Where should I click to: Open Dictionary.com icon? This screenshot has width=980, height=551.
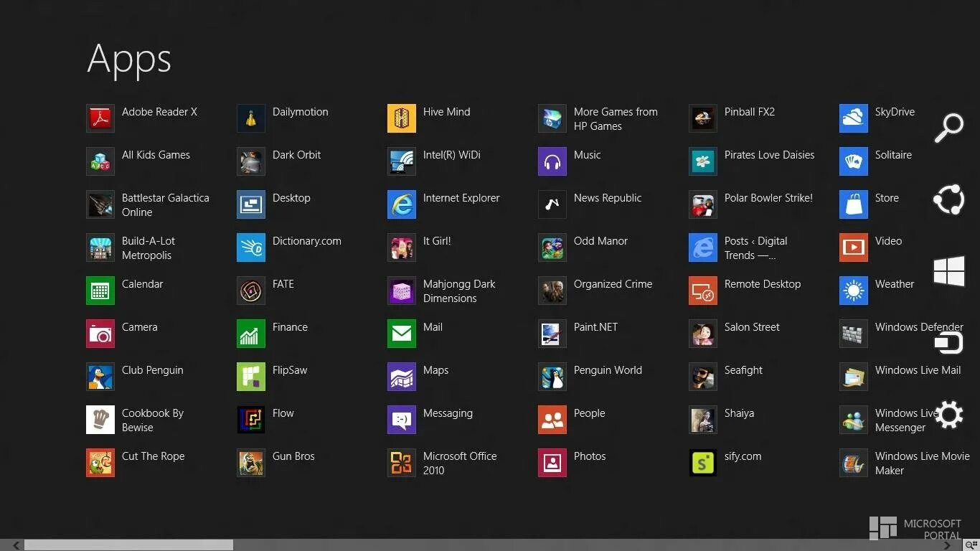pyautogui.click(x=251, y=248)
